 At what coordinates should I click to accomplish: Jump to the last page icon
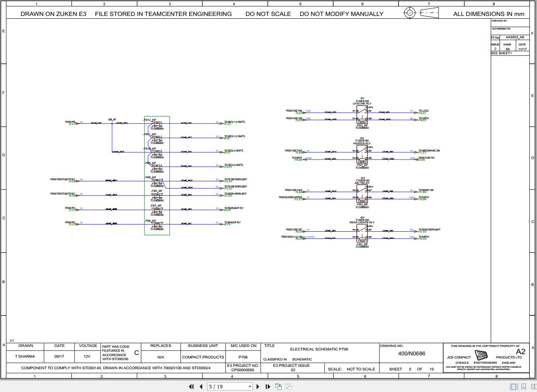(x=268, y=386)
